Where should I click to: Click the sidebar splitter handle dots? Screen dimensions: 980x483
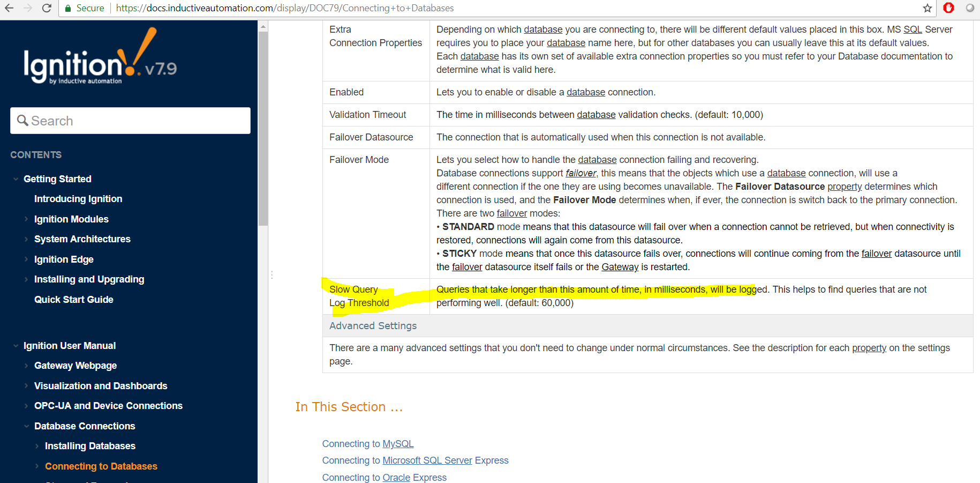[272, 275]
